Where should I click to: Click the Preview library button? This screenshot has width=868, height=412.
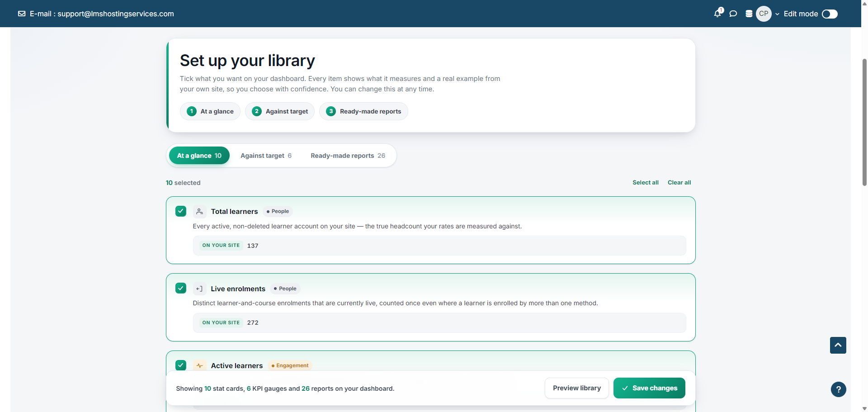[577, 388]
